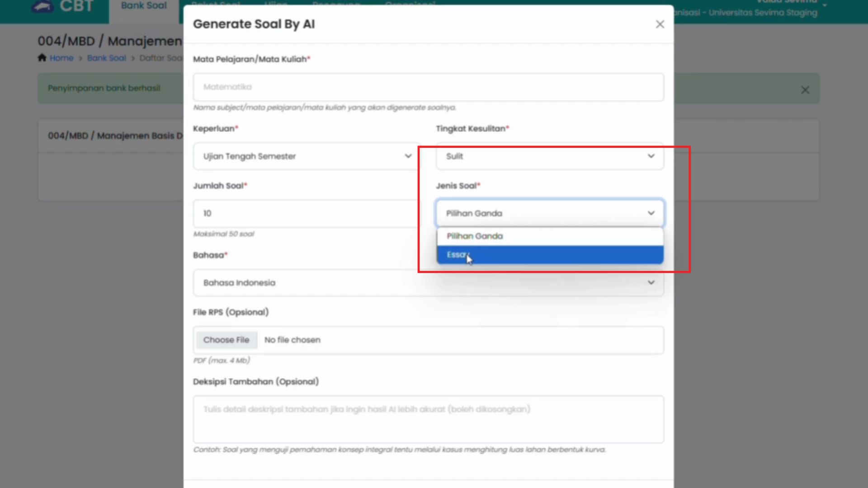
Task: Dismiss the Penyimpanan bank berhasil alert
Action: tap(805, 90)
